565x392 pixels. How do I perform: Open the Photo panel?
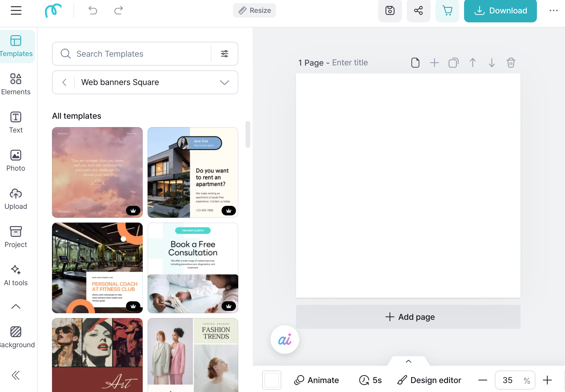[16, 161]
